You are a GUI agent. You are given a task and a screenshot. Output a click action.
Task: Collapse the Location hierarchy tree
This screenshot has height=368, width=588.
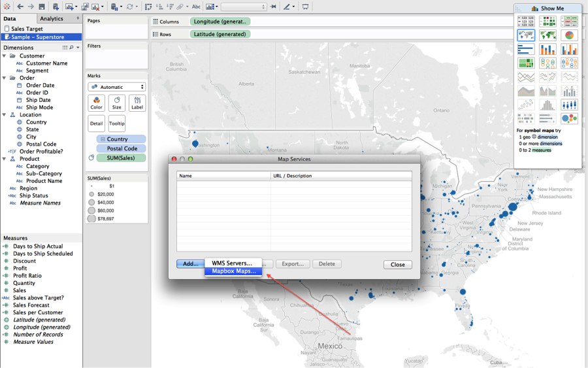5,115
